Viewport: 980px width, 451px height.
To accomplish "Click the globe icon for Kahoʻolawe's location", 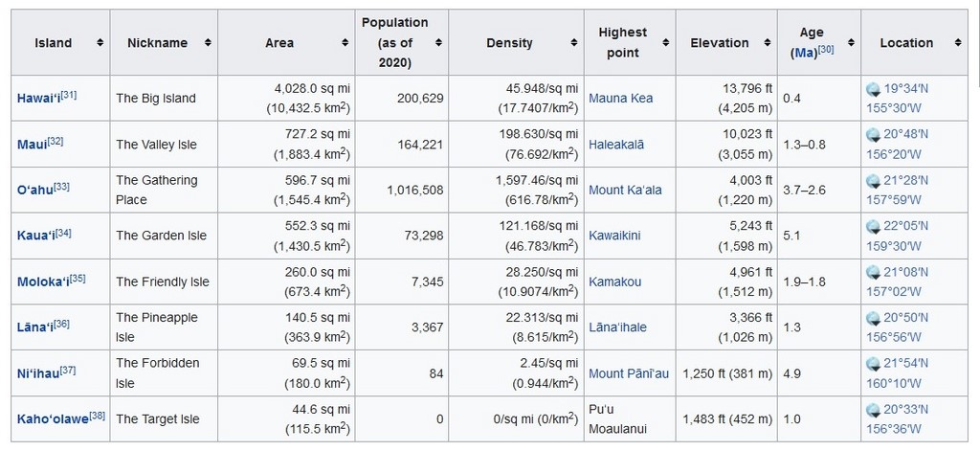I will tap(873, 411).
